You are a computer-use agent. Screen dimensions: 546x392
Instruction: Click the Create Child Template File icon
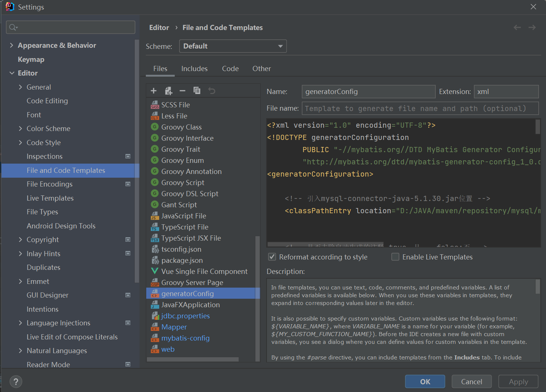(168, 91)
